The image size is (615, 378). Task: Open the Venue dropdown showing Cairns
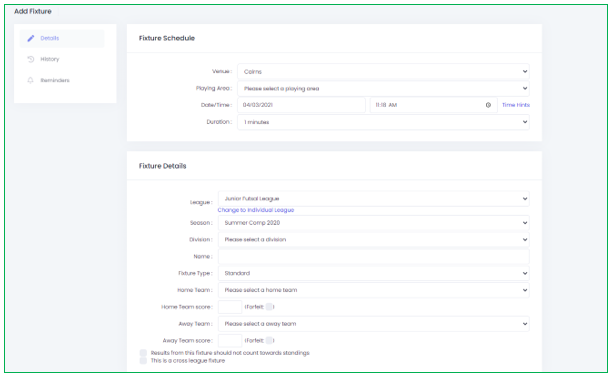tap(383, 71)
